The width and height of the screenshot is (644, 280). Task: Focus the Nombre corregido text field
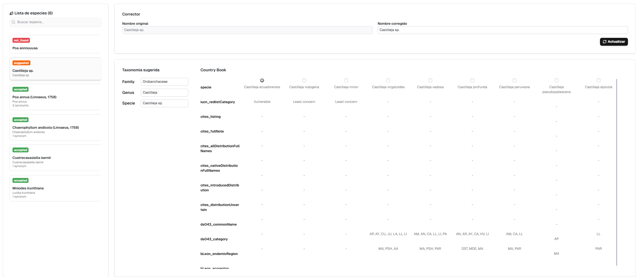click(x=502, y=30)
